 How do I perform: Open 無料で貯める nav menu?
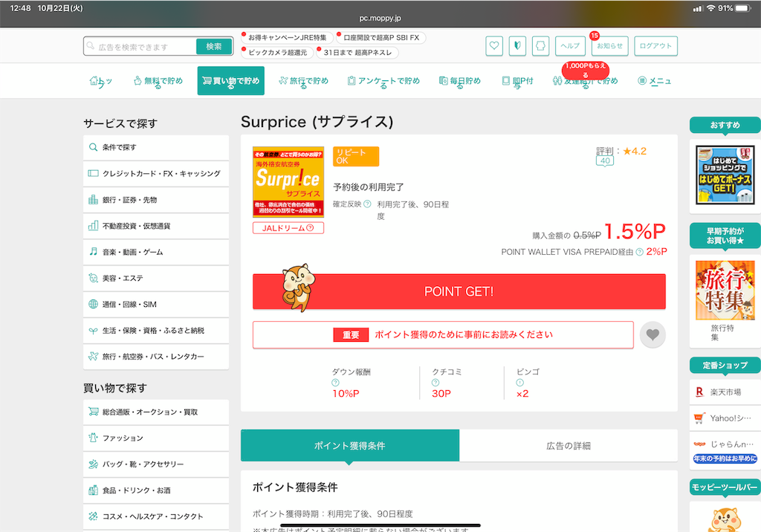(158, 81)
